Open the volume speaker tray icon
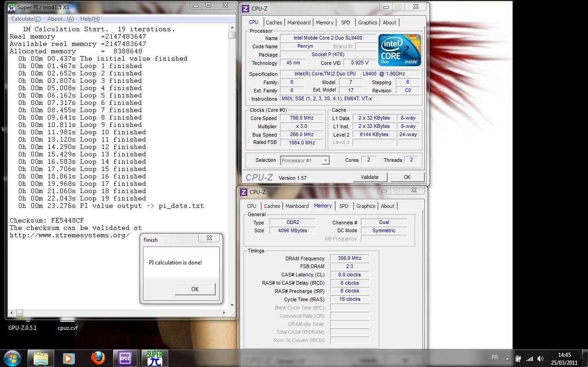This screenshot has height=367, width=588. (541, 359)
